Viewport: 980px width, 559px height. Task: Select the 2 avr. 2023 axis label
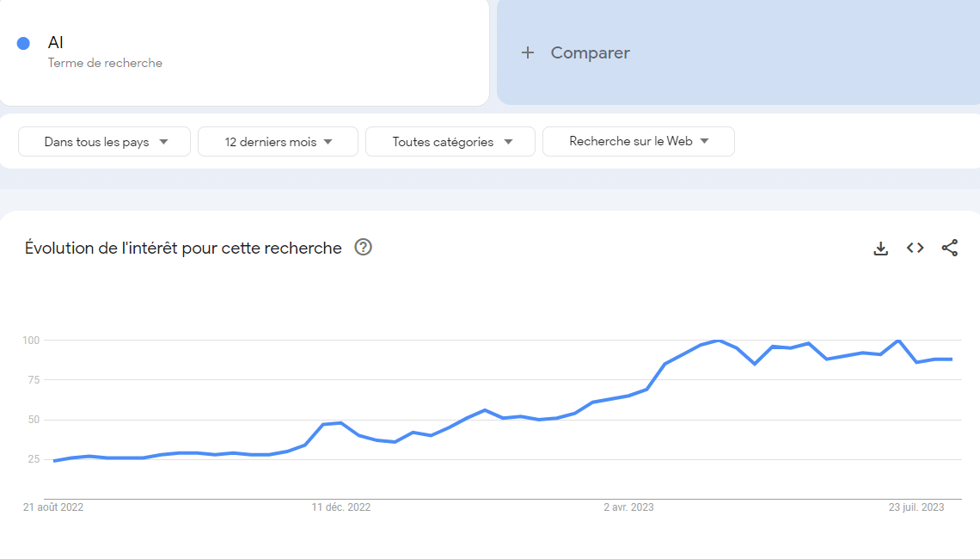[x=628, y=507]
